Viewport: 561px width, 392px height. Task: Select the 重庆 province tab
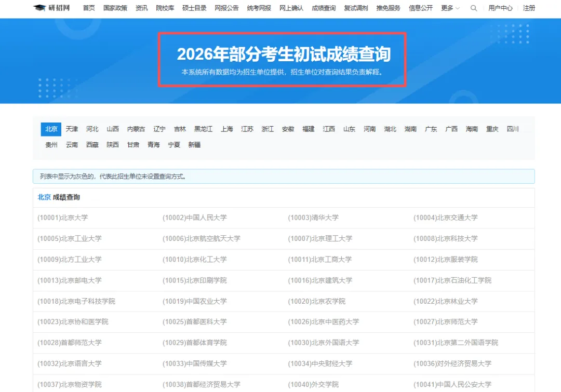492,129
